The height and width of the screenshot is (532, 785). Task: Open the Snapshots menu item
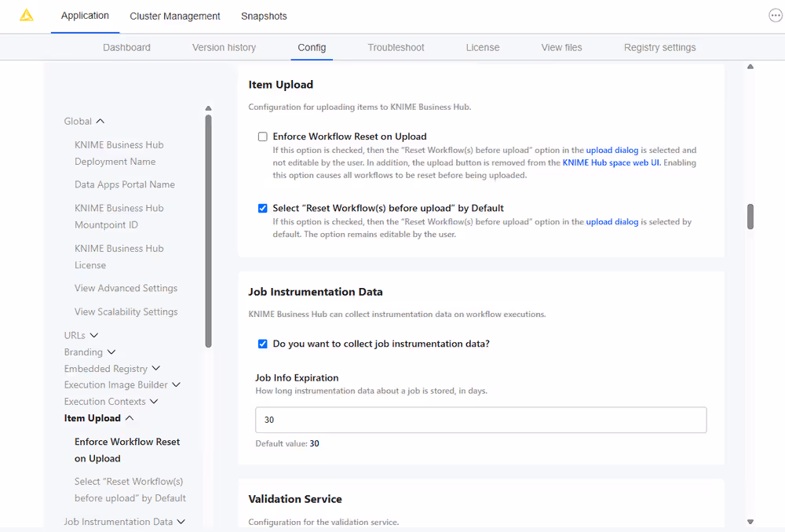coord(264,16)
